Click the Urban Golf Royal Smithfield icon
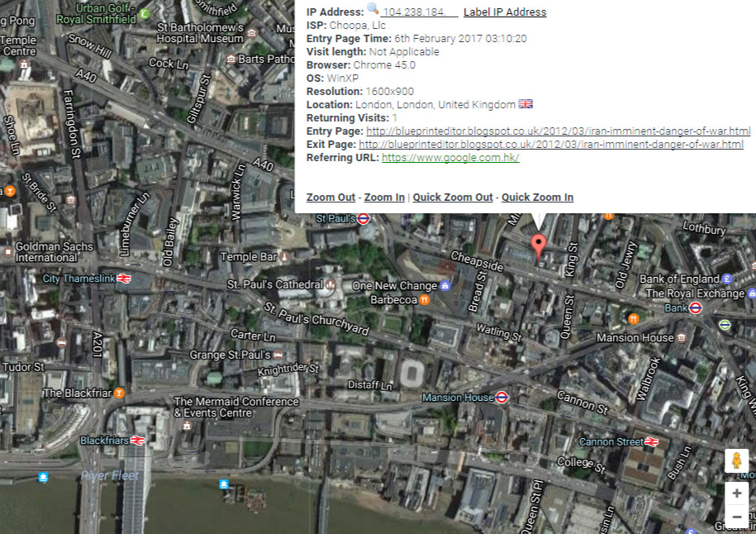This screenshot has width=756, height=534. point(144,14)
